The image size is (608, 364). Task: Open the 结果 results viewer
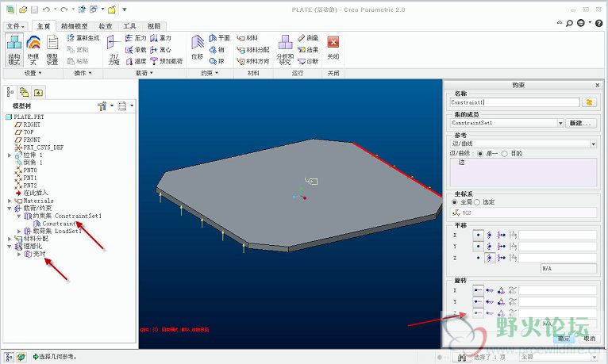pyautogui.click(x=308, y=50)
